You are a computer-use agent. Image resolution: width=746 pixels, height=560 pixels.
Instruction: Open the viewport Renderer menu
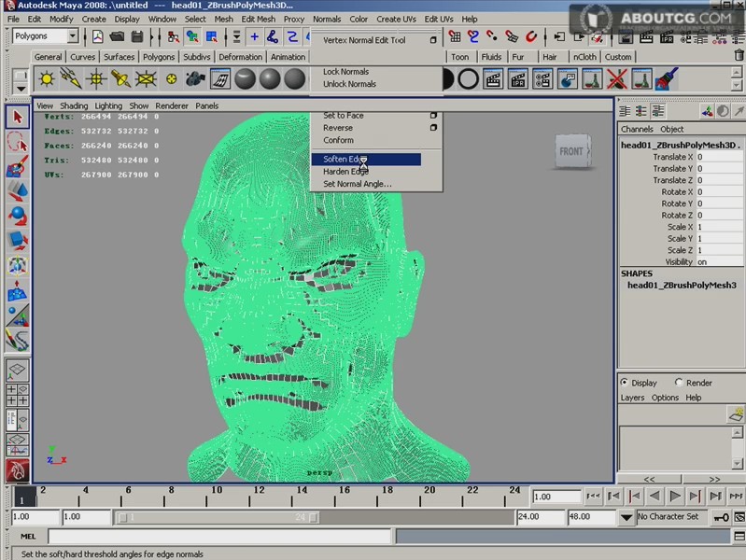coord(171,105)
